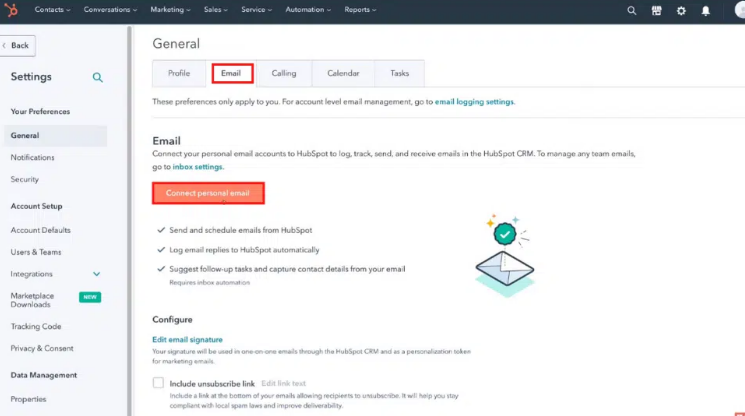Open Users & Teams settings
The image size is (745, 416).
click(36, 252)
